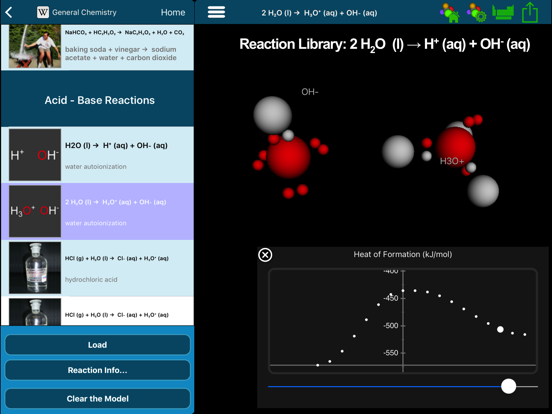This screenshot has height=414, width=552.
Task: Click the reaction progress slider knob
Action: pyautogui.click(x=508, y=386)
